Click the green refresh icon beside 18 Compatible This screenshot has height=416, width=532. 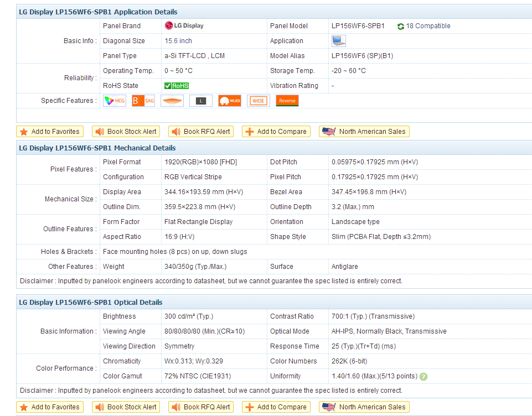(x=401, y=26)
